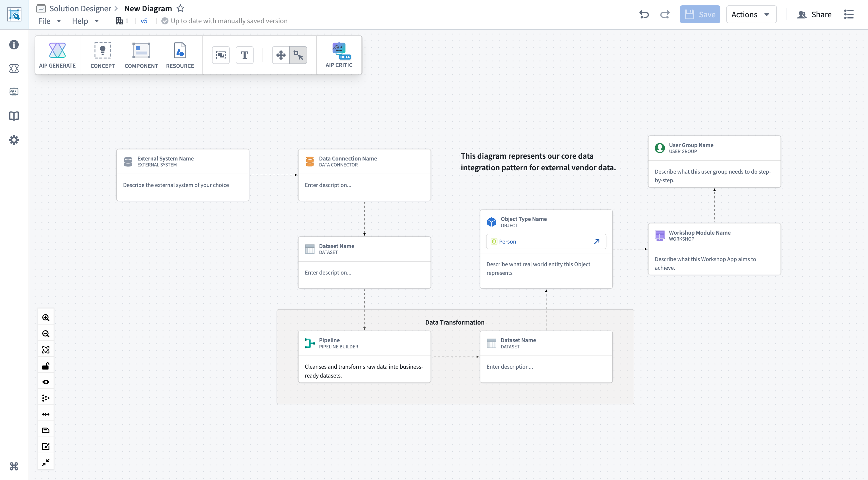The height and width of the screenshot is (480, 868).
Task: Star the New Diagram as favorite
Action: (181, 8)
